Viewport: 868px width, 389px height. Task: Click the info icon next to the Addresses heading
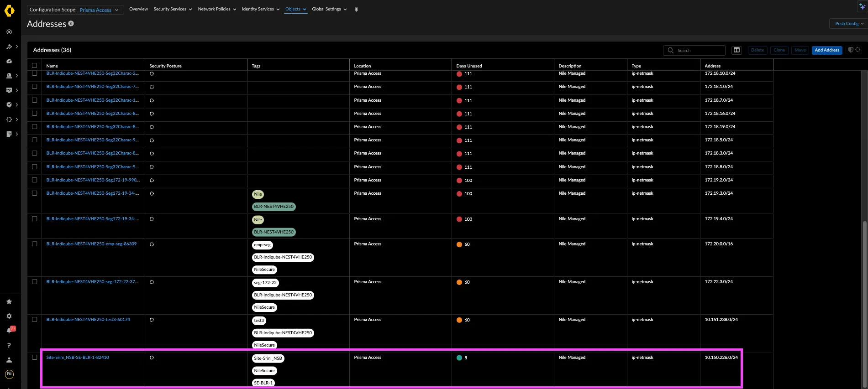pos(71,23)
